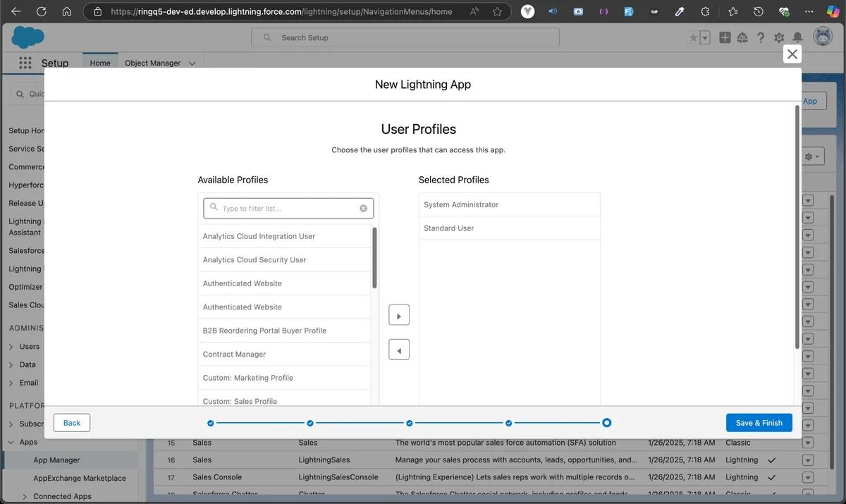
Task: Expand the Data tree node
Action: point(11,365)
